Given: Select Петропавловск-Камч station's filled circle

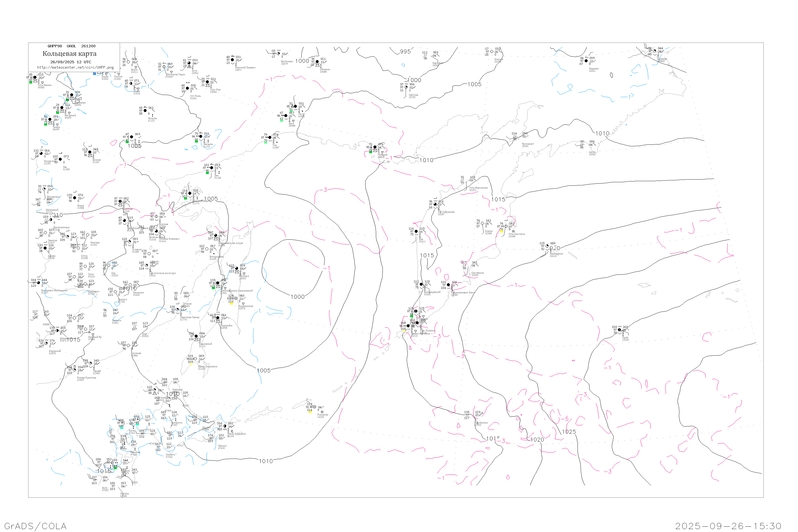Looking at the screenshot, I should [448, 285].
